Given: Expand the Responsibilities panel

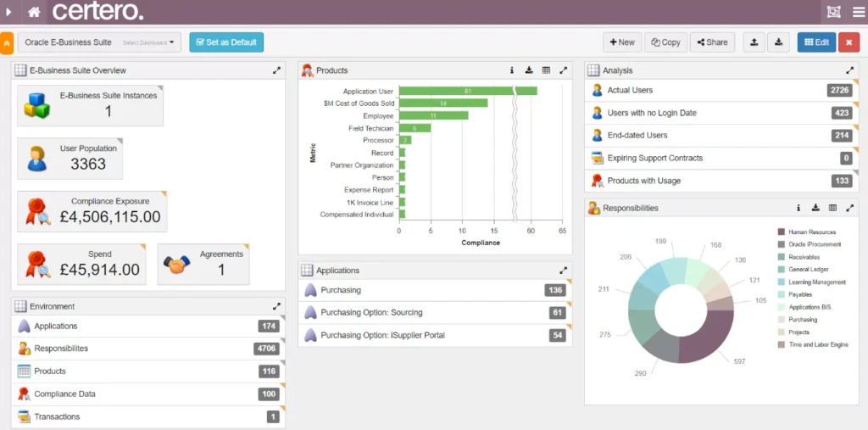Looking at the screenshot, I should (x=849, y=209).
